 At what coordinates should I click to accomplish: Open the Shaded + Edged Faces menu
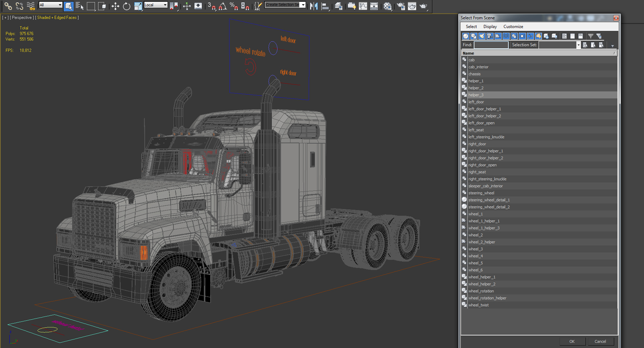click(x=57, y=17)
